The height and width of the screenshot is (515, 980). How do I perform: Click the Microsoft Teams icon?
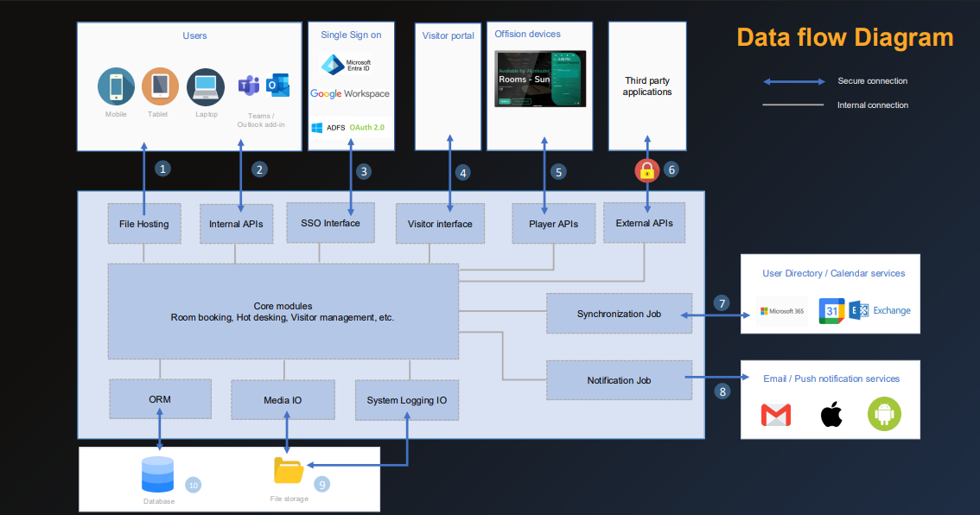point(249,83)
